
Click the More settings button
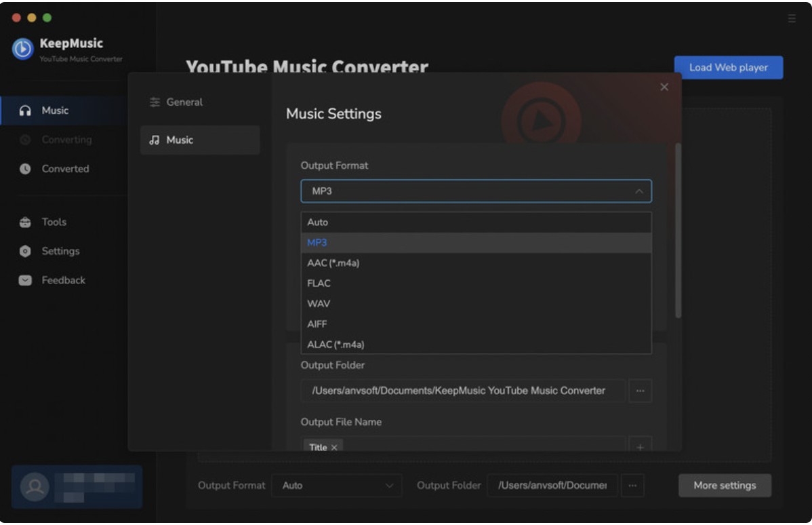[x=725, y=486]
